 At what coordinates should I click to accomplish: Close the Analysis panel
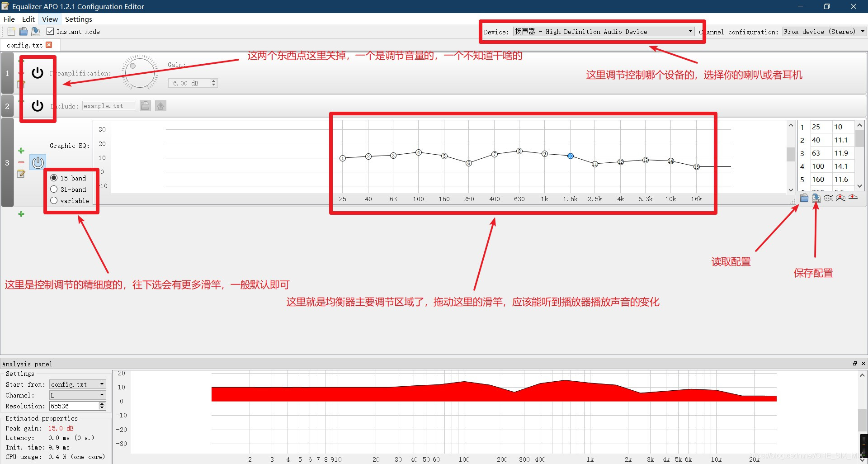863,364
